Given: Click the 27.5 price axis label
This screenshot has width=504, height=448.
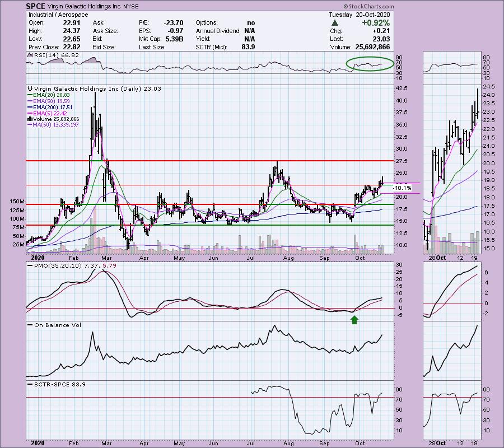Looking at the screenshot, I should [402, 161].
